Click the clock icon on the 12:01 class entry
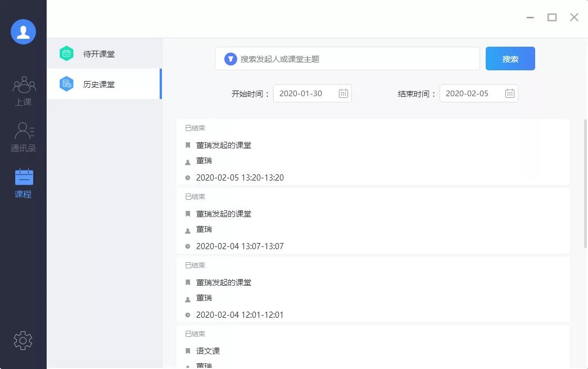This screenshot has width=588, height=369. [x=188, y=314]
